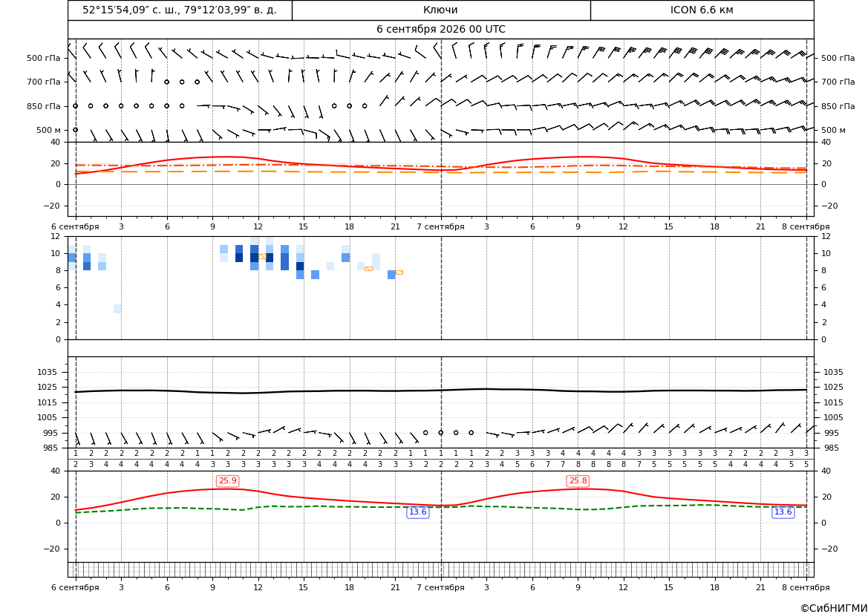Click the red 25.9 maximum temperature label
Viewport: 868px width, 614px height.
pos(227,480)
